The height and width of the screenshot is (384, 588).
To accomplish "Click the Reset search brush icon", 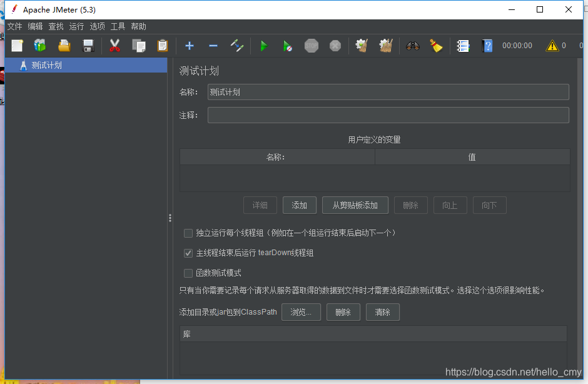I will 436,46.
